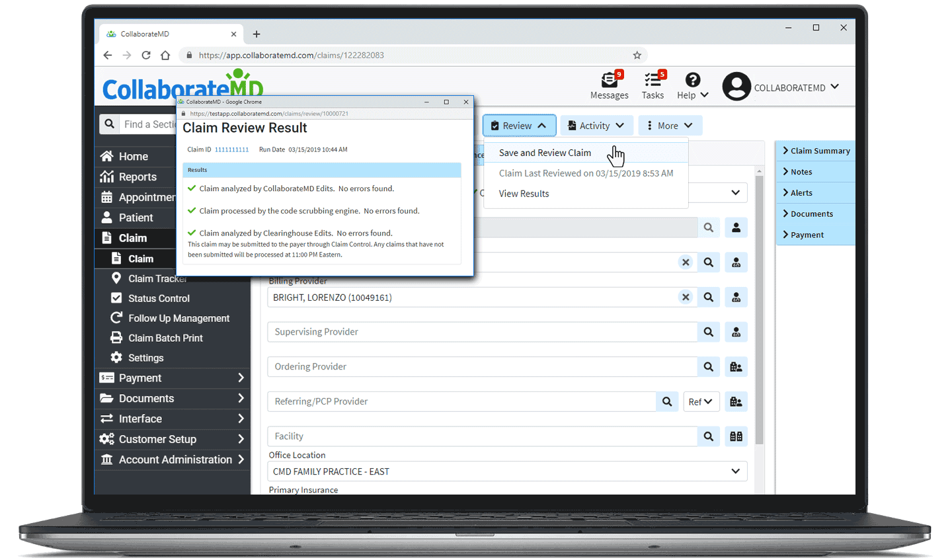This screenshot has height=560, width=952.
Task: Open the Review dropdown button
Action: [x=519, y=126]
